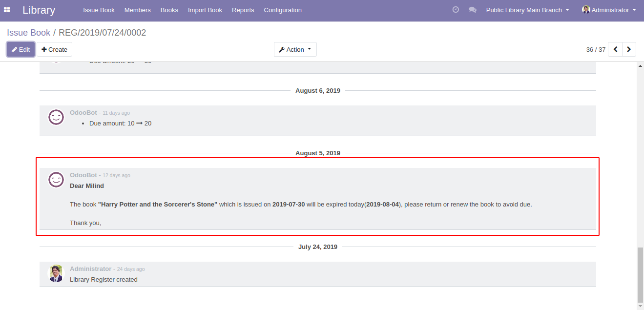Expand the Administrator user dropdown
The image size is (644, 310).
(609, 10)
